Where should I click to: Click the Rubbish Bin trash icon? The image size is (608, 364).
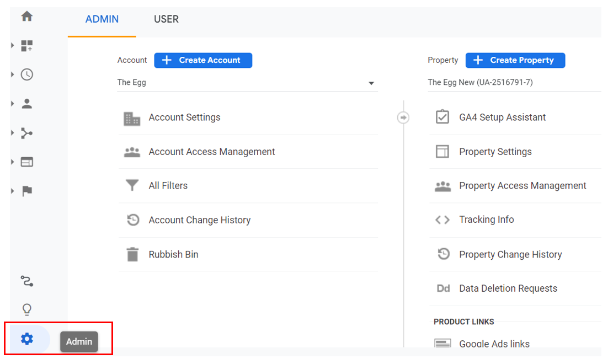(132, 254)
